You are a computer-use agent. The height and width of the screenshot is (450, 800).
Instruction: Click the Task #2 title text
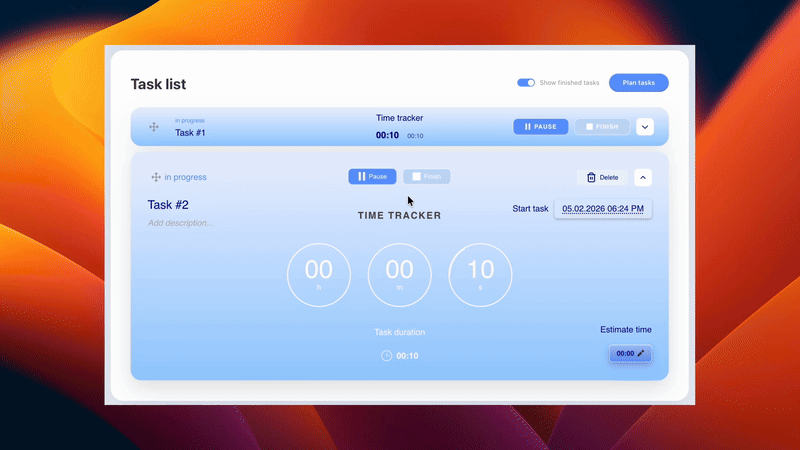pyautogui.click(x=168, y=205)
